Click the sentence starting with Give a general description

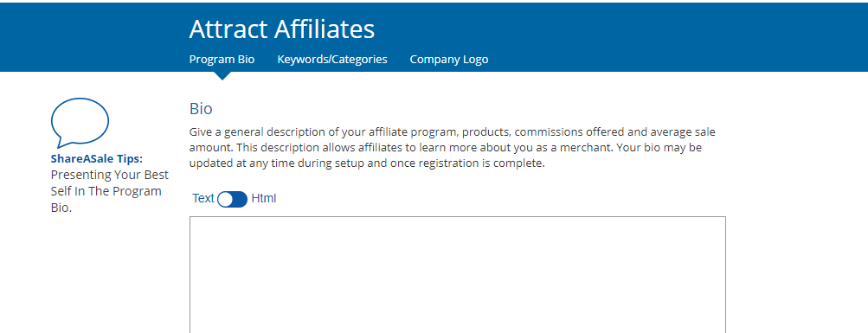(x=453, y=140)
